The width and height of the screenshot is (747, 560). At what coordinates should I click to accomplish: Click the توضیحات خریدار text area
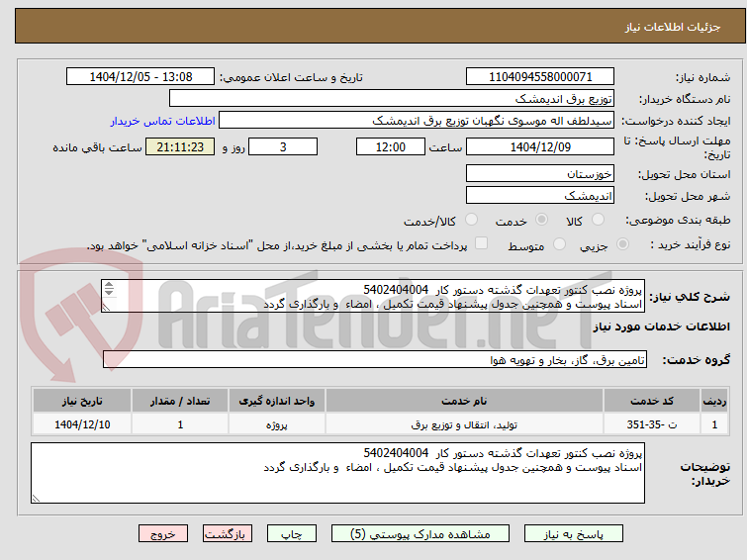pos(337,473)
